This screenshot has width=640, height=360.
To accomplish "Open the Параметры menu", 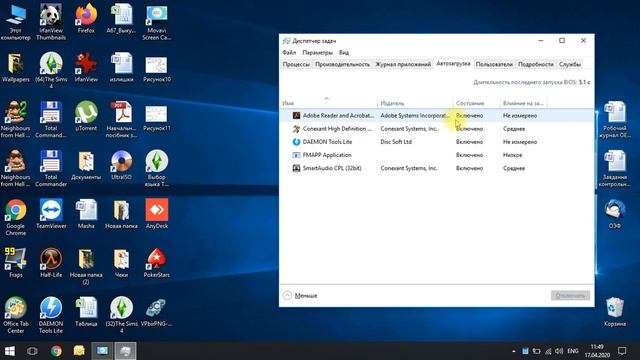I will [x=318, y=53].
